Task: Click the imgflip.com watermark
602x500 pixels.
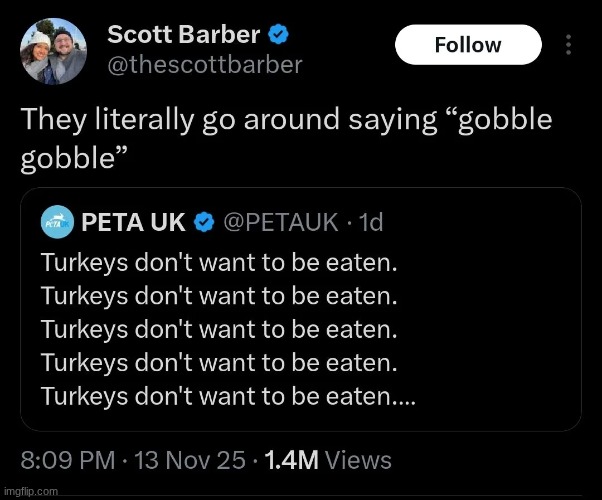Action: point(30,491)
